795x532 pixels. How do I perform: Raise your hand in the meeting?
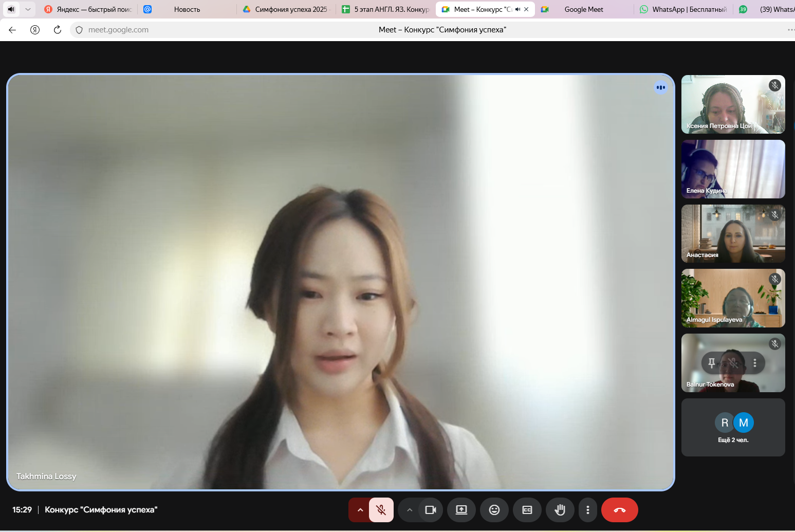(x=560, y=510)
